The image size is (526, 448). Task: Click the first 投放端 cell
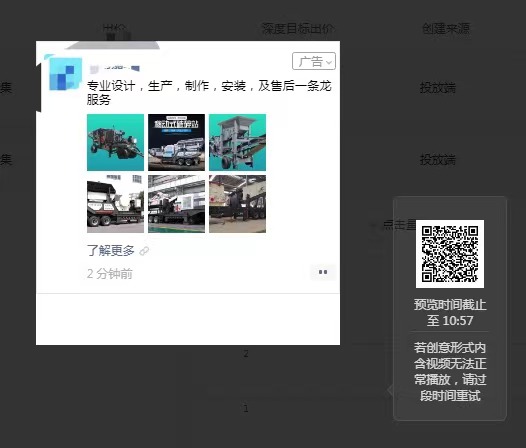438,88
